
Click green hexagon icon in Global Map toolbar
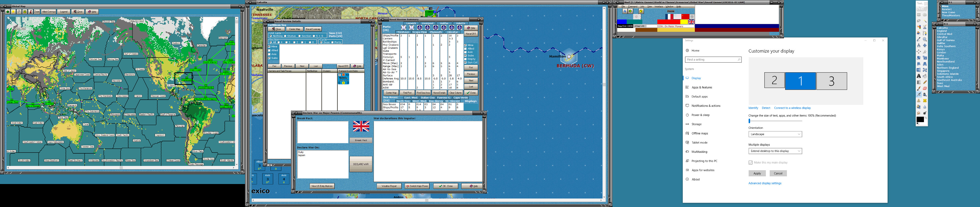tap(8, 12)
